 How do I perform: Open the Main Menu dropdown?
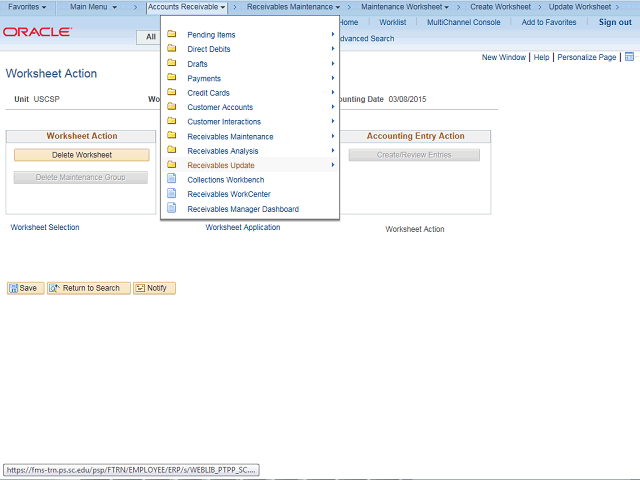(x=93, y=7)
